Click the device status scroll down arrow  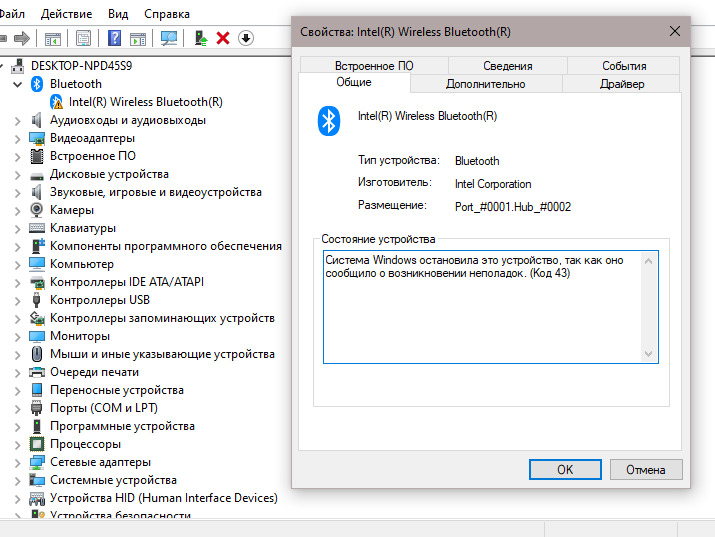pyautogui.click(x=648, y=354)
